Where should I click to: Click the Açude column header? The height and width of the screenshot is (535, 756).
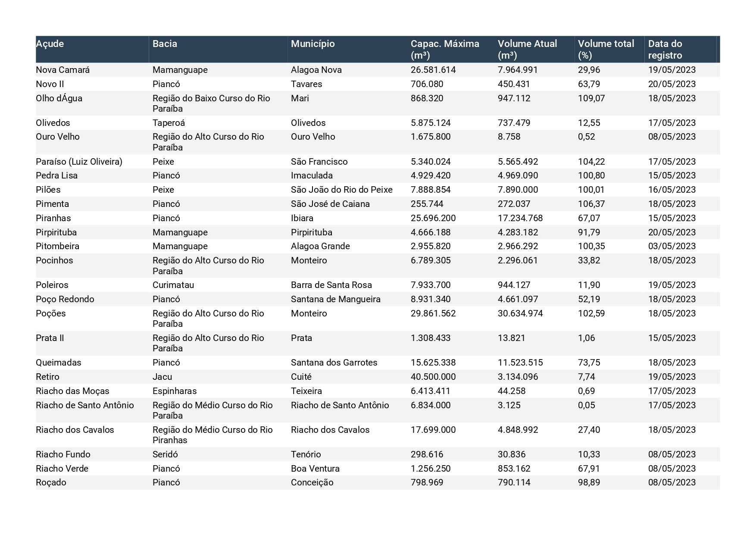pyautogui.click(x=50, y=44)
